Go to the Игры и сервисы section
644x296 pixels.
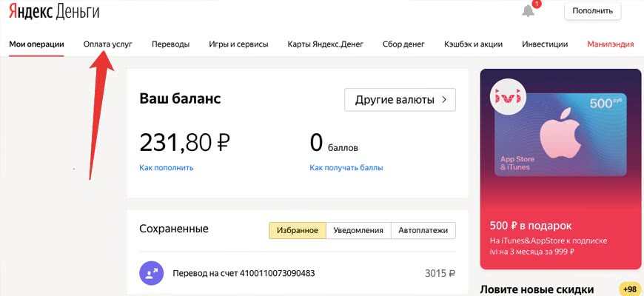[x=238, y=44]
